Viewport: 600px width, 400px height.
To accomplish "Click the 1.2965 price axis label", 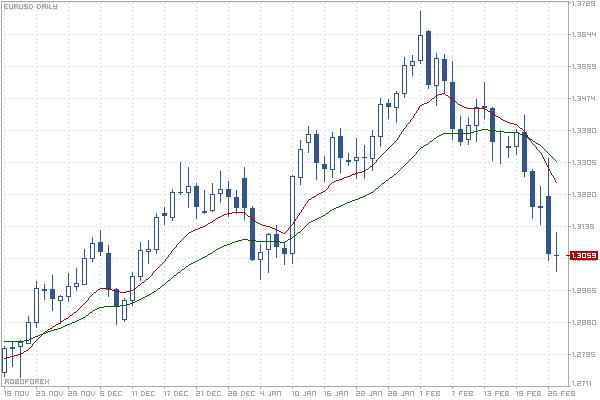I will click(x=584, y=291).
